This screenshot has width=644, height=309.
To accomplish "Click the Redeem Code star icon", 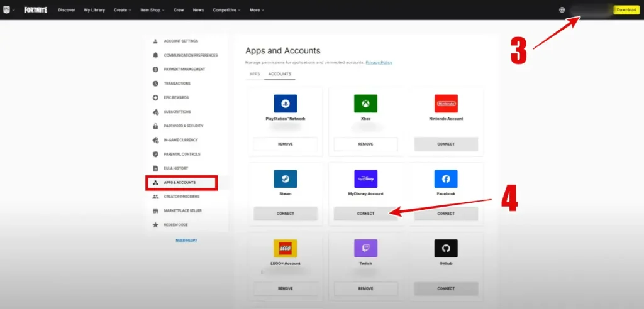I will point(155,225).
